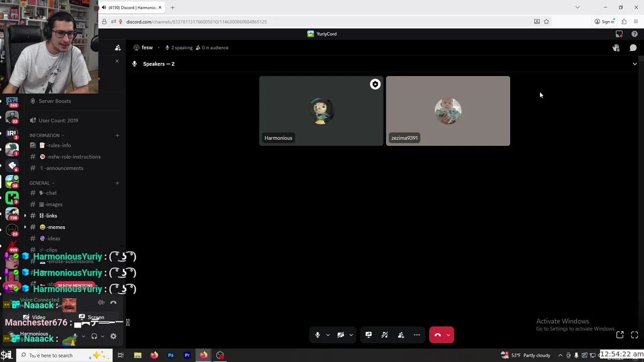The image size is (644, 362).
Task: Toggle soundboard music icon in call bar
Action: pos(385,335)
